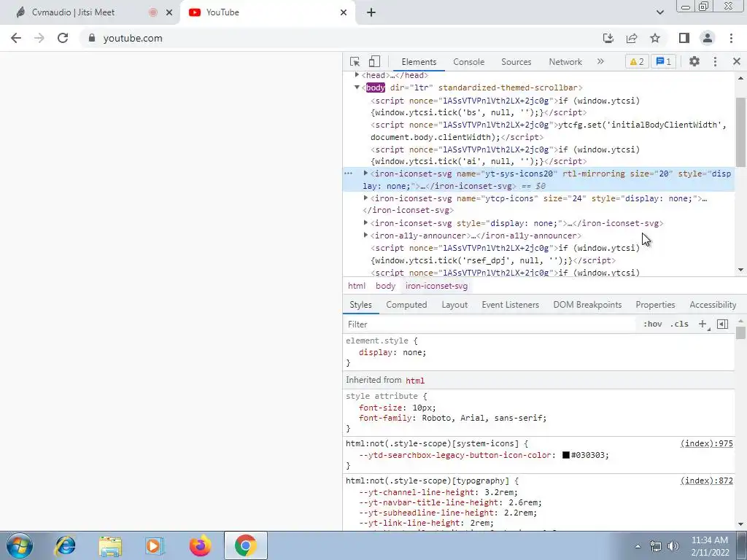
Task: Open a new browser tab
Action: pyautogui.click(x=371, y=12)
